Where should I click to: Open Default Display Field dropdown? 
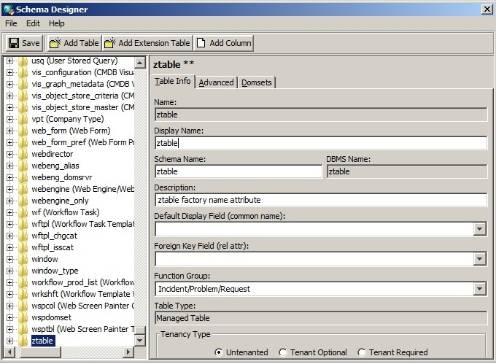479,229
